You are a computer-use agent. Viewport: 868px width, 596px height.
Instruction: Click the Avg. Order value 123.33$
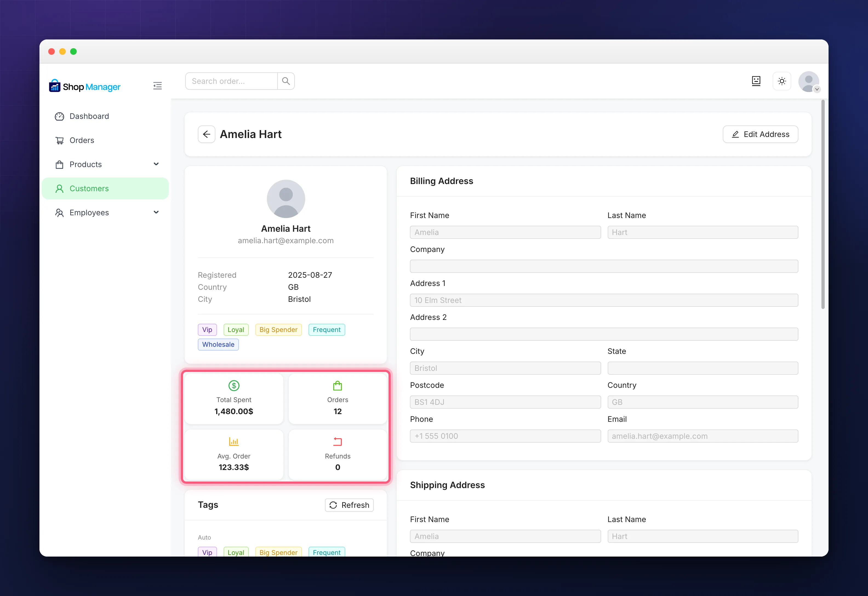tap(234, 467)
